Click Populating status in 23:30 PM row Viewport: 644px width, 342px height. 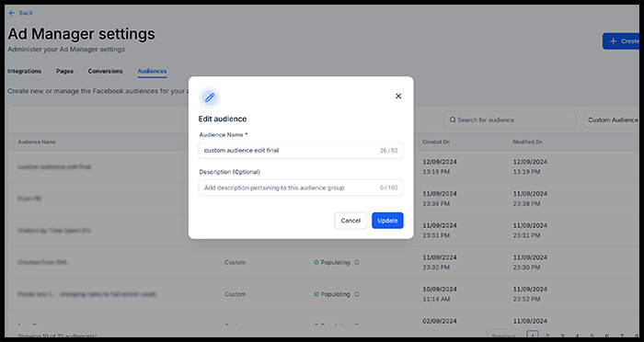(332, 262)
